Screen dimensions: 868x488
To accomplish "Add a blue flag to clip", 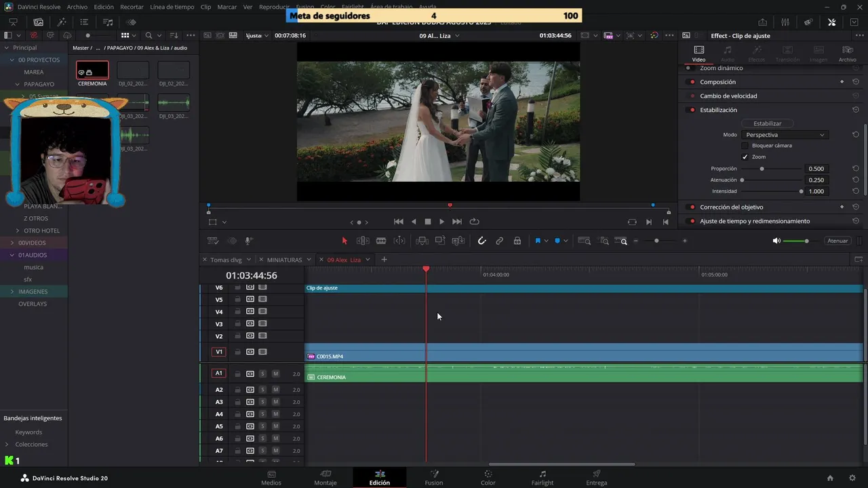I will click(537, 241).
